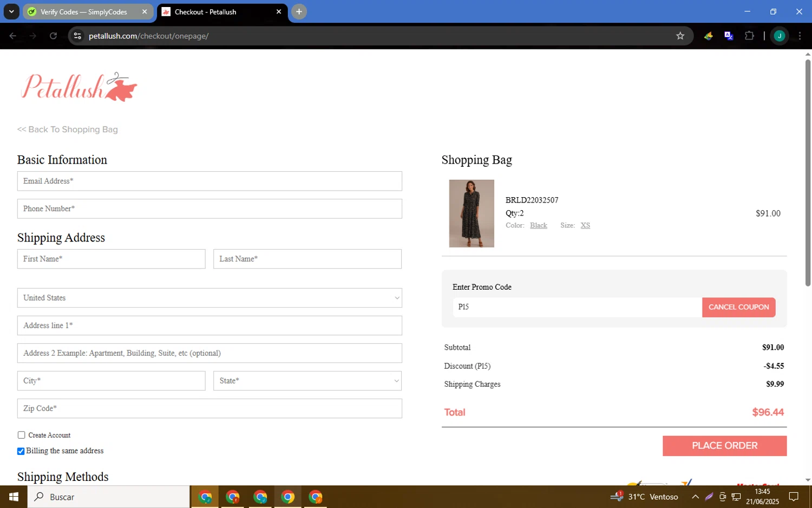Image resolution: width=812 pixels, height=508 pixels.
Task: Click the page vertical scrollbar
Action: point(808,172)
